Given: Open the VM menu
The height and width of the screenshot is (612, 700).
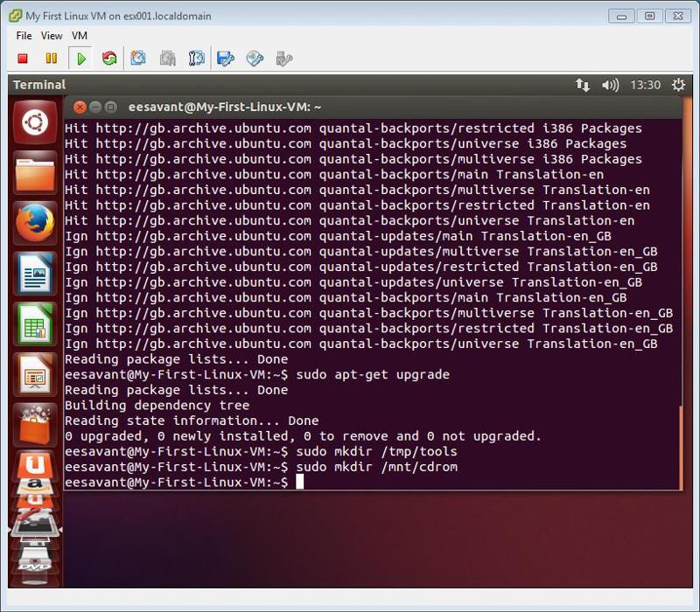Looking at the screenshot, I should 80,36.
